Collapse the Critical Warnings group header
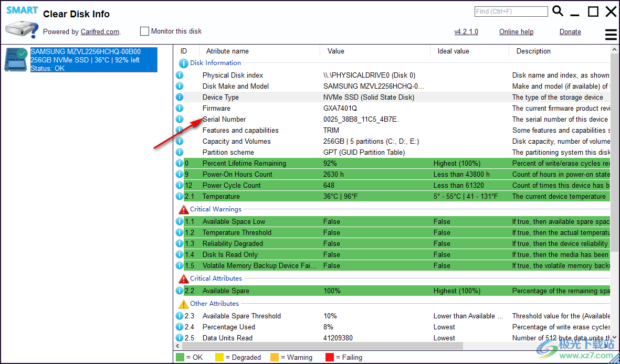620x364 pixels. 215,209
